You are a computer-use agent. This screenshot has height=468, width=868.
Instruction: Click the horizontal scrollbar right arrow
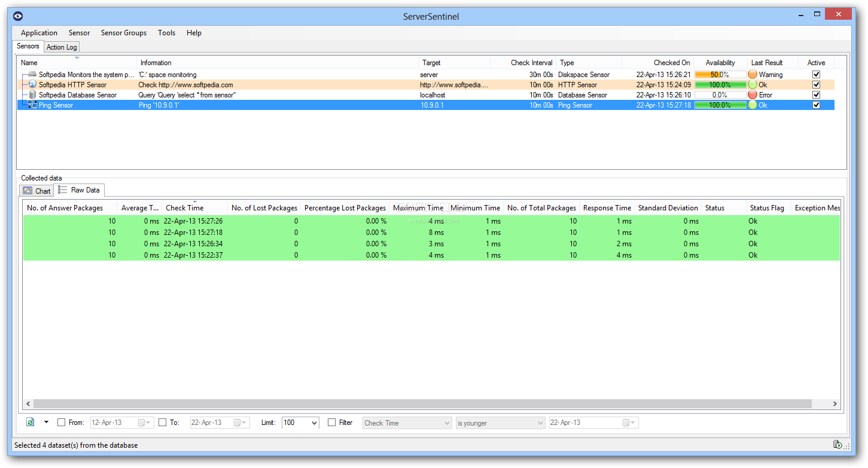(x=835, y=404)
